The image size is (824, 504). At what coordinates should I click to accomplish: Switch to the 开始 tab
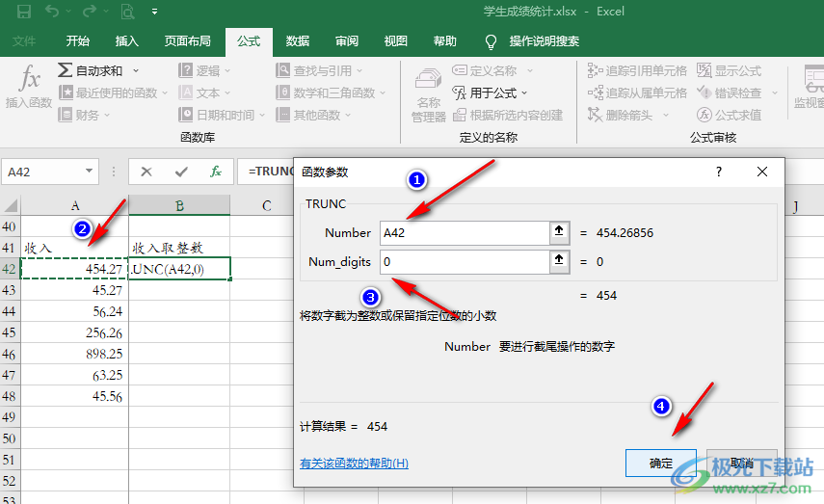[78, 41]
